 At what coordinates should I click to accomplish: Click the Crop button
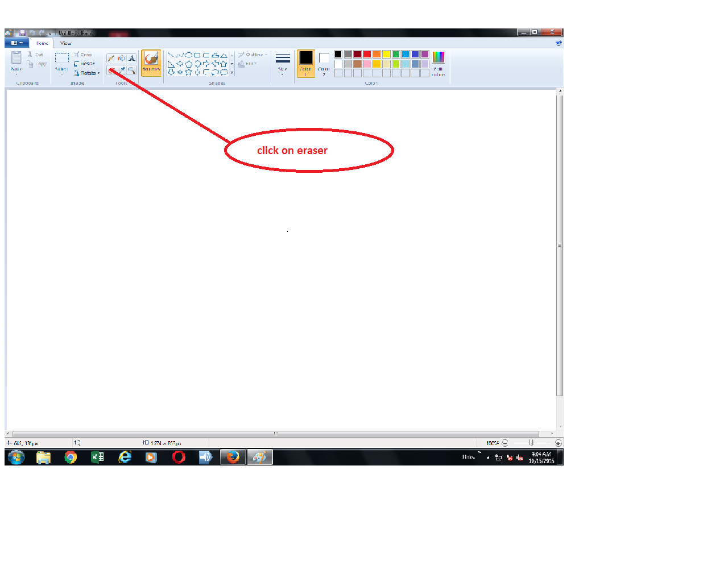[84, 55]
